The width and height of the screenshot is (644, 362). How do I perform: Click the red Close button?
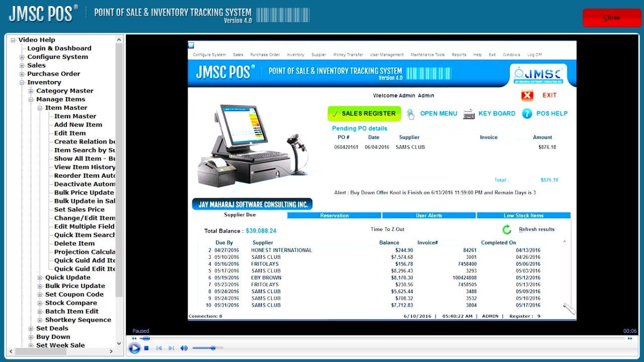611,17
